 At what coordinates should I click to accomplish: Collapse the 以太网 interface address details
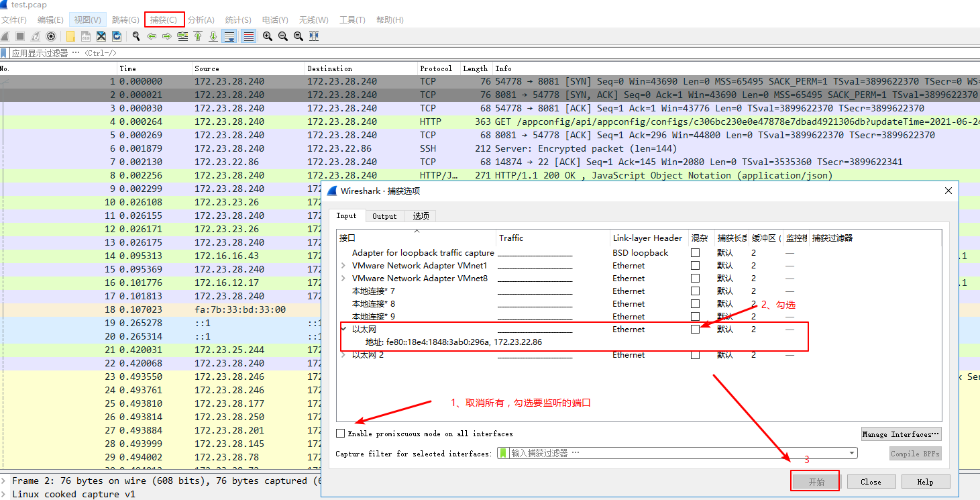click(343, 330)
